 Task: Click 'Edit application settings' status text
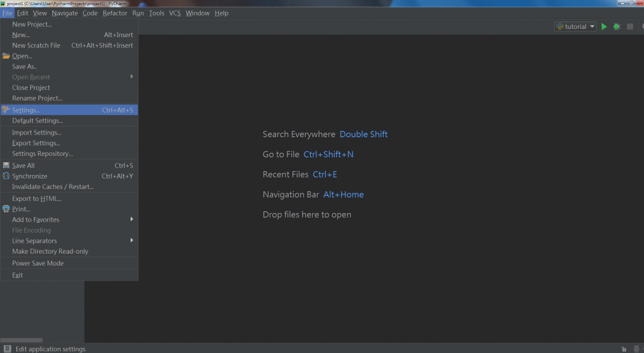tap(50, 349)
